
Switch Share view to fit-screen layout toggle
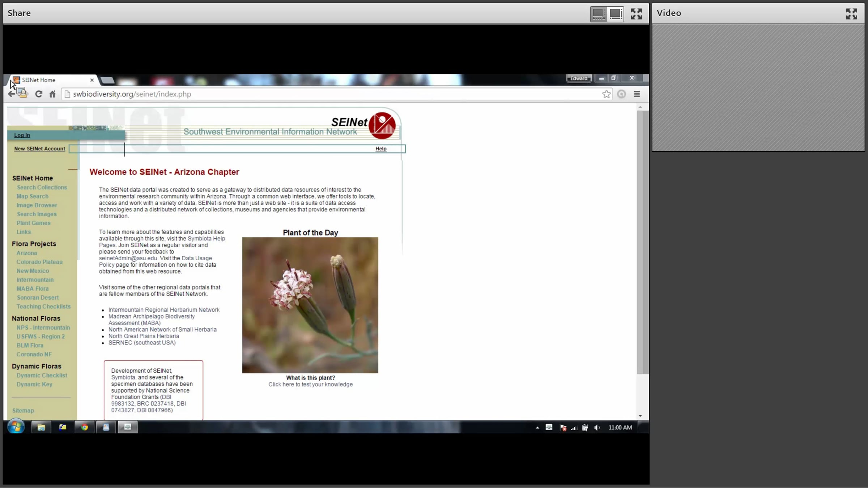(599, 14)
